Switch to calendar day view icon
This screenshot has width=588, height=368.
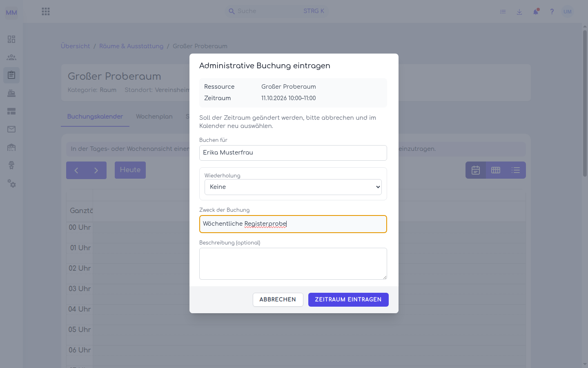pyautogui.click(x=476, y=170)
